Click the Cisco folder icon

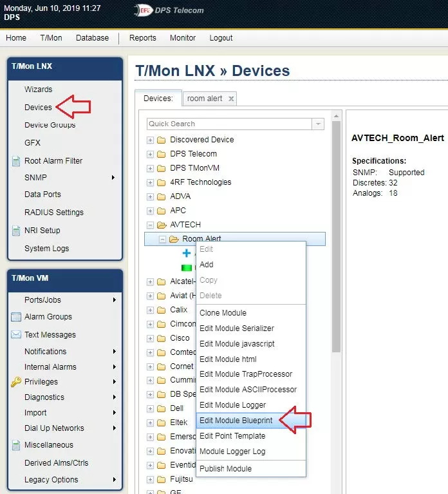pyautogui.click(x=161, y=338)
